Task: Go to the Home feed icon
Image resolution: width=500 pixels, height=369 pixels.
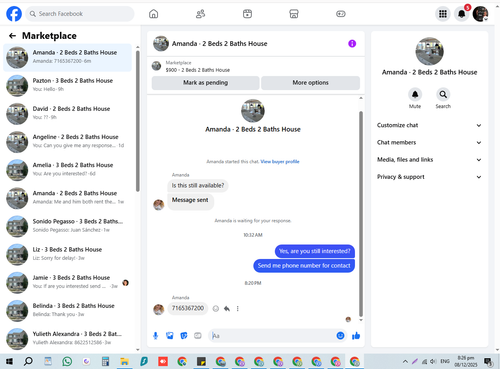Action: coord(153,14)
